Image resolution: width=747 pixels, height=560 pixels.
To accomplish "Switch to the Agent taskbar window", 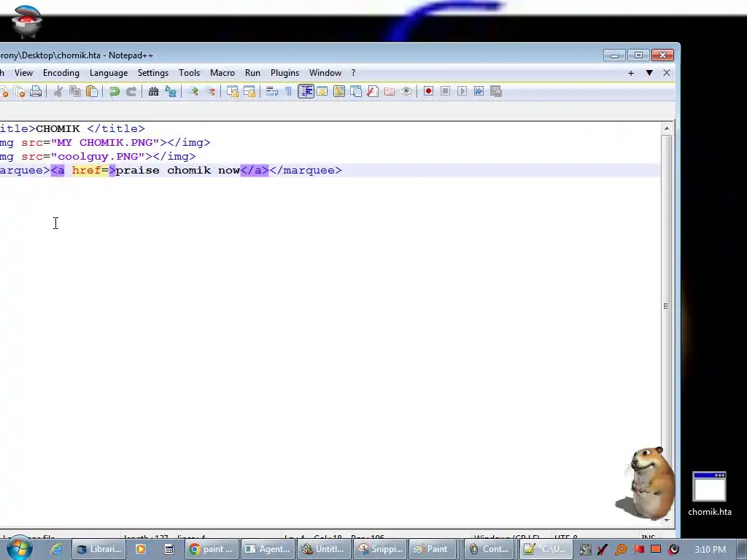I will pos(268,549).
